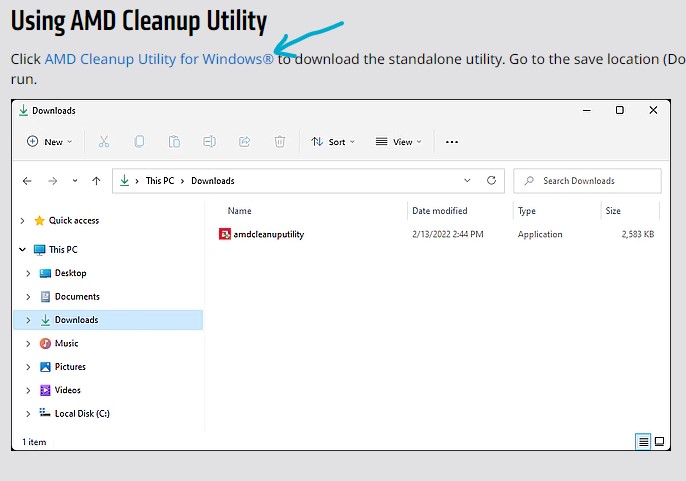Open the recent locations chevron

(x=75, y=180)
